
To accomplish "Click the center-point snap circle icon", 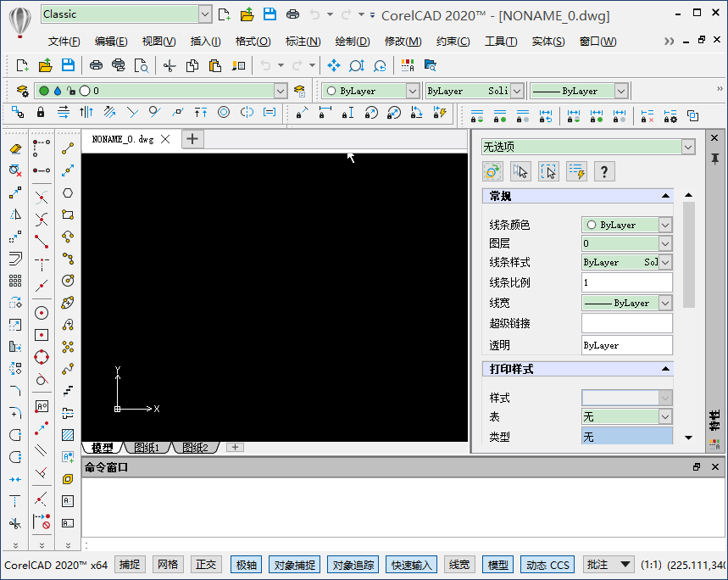I will (x=42, y=313).
